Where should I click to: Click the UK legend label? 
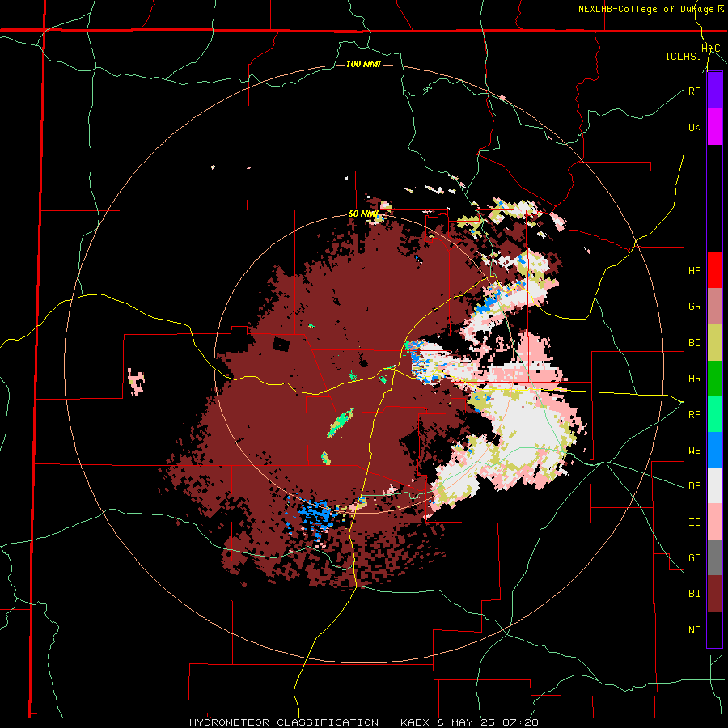point(694,128)
